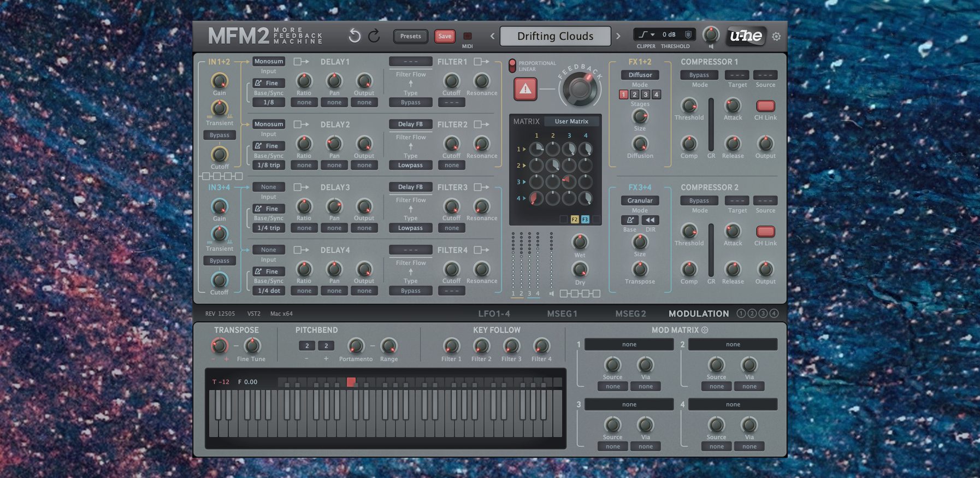Viewport: 980px width, 478px height.
Task: Click the undo arrow icon
Action: click(x=355, y=36)
